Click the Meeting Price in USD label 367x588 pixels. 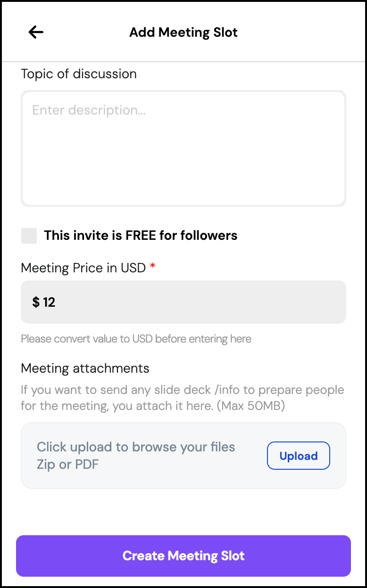click(83, 268)
